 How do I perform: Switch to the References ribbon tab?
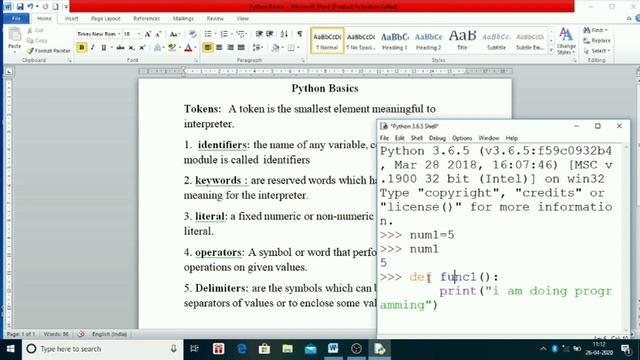coord(147,18)
